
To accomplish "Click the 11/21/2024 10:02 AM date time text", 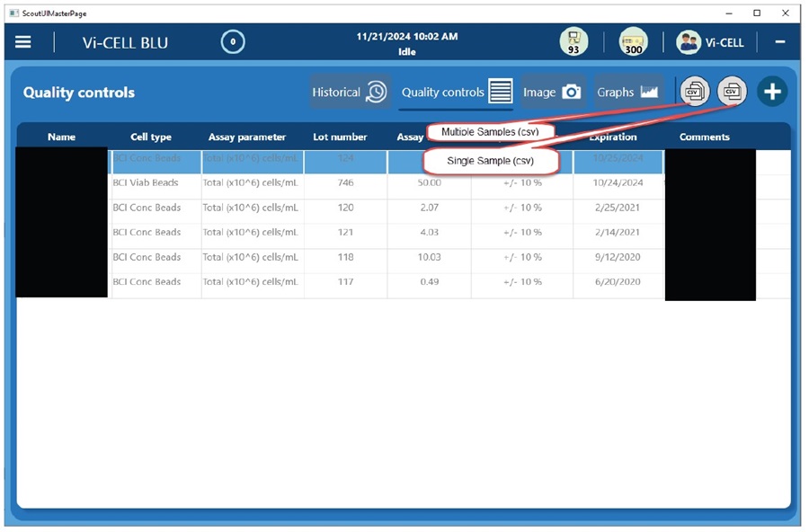I will 406,37.
